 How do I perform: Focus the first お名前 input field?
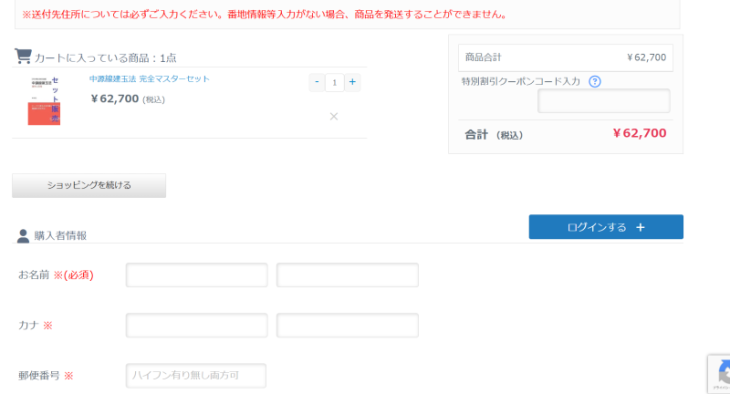point(196,275)
